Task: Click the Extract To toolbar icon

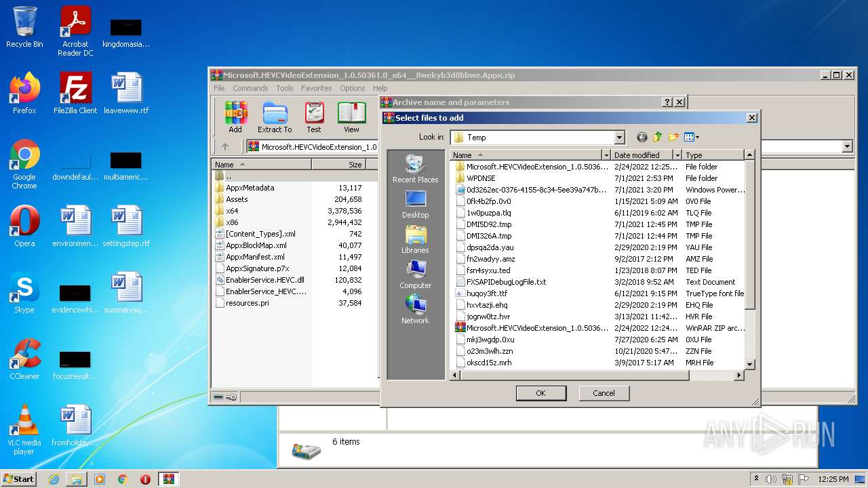Action: [x=275, y=117]
